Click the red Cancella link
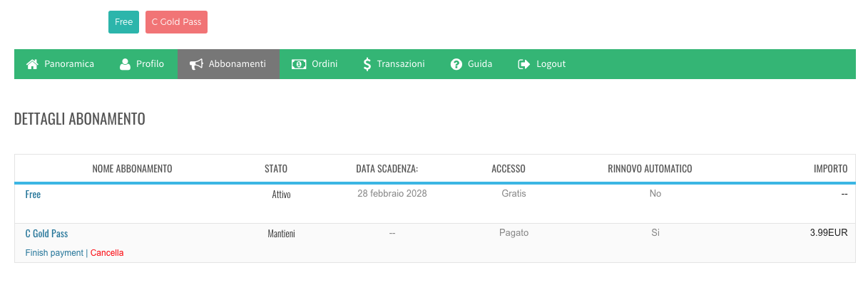 [107, 253]
